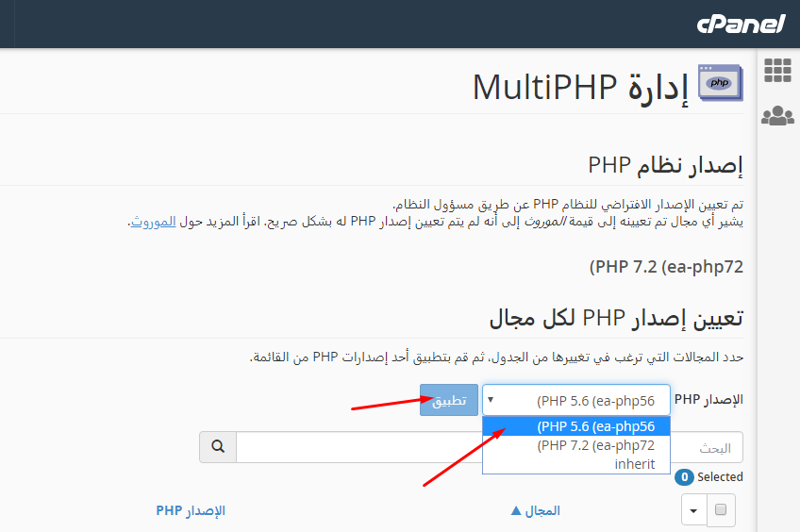Image resolution: width=800 pixels, height=532 pixels.
Task: Click the blue تطبيق apply button
Action: click(449, 400)
